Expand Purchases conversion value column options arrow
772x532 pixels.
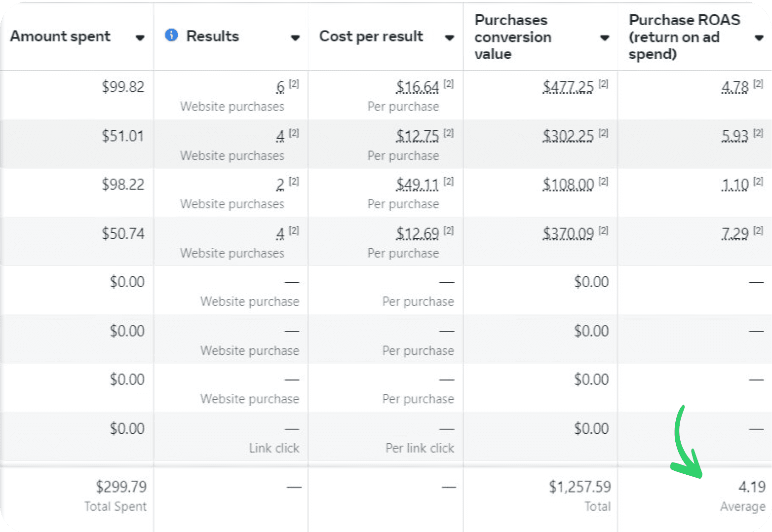604,38
